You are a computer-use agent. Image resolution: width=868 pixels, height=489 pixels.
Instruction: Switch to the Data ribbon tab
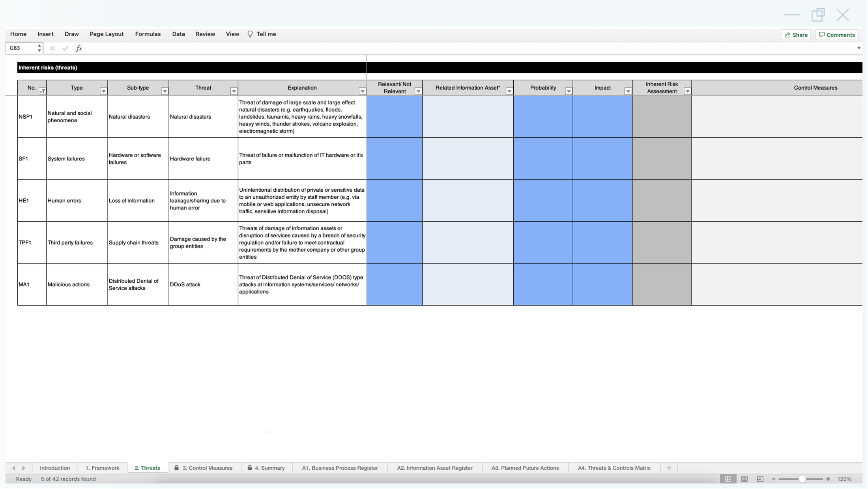coord(178,34)
